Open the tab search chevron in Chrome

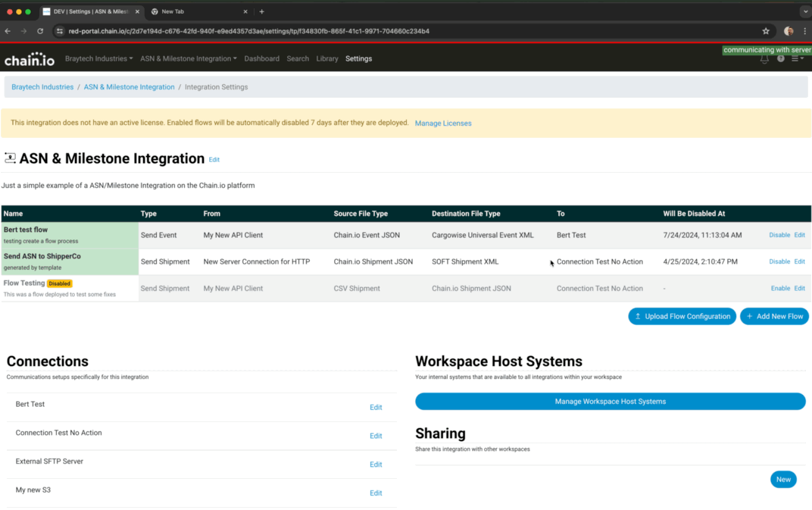point(804,11)
